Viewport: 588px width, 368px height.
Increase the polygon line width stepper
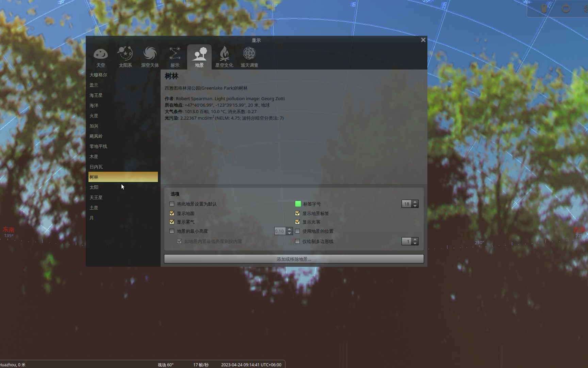point(415,240)
